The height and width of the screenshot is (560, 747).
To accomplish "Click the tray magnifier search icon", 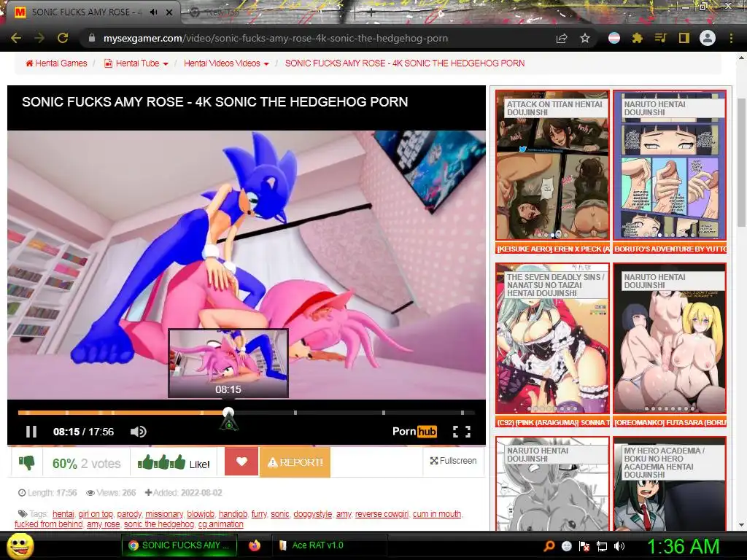I will click(549, 546).
